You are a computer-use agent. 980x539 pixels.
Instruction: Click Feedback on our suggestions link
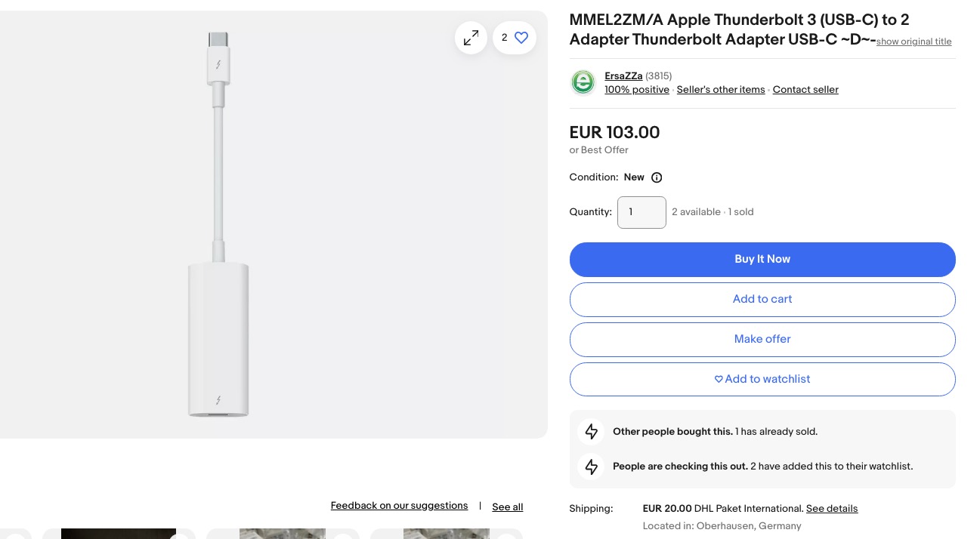click(399, 506)
